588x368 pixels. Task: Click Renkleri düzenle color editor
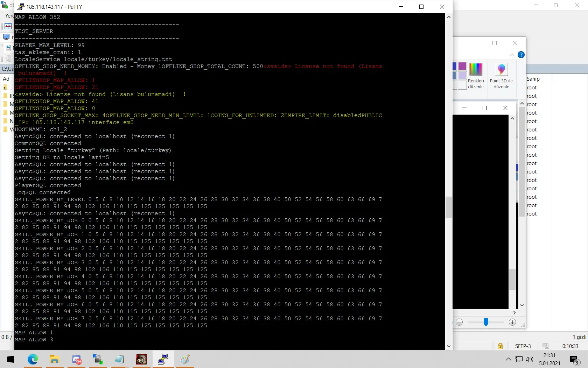coord(476,76)
